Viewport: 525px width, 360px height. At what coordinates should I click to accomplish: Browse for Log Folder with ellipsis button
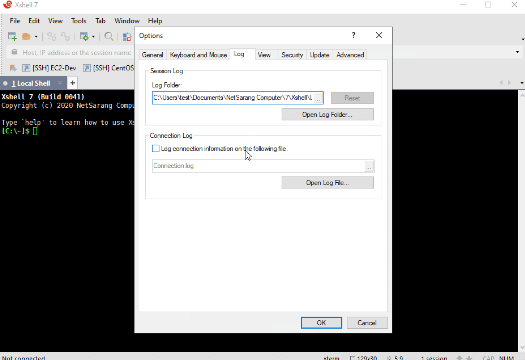pos(318,98)
